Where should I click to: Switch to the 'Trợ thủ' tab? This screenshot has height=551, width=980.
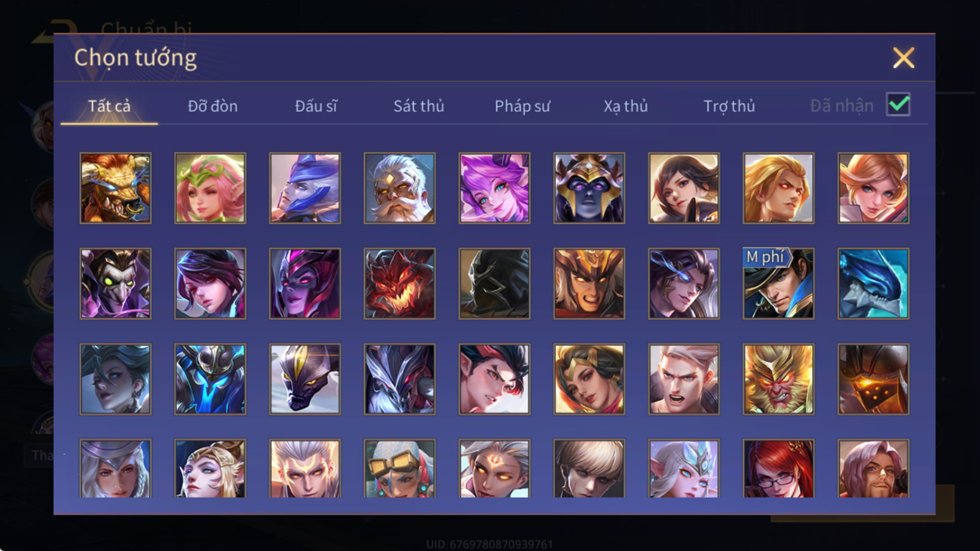pos(729,106)
